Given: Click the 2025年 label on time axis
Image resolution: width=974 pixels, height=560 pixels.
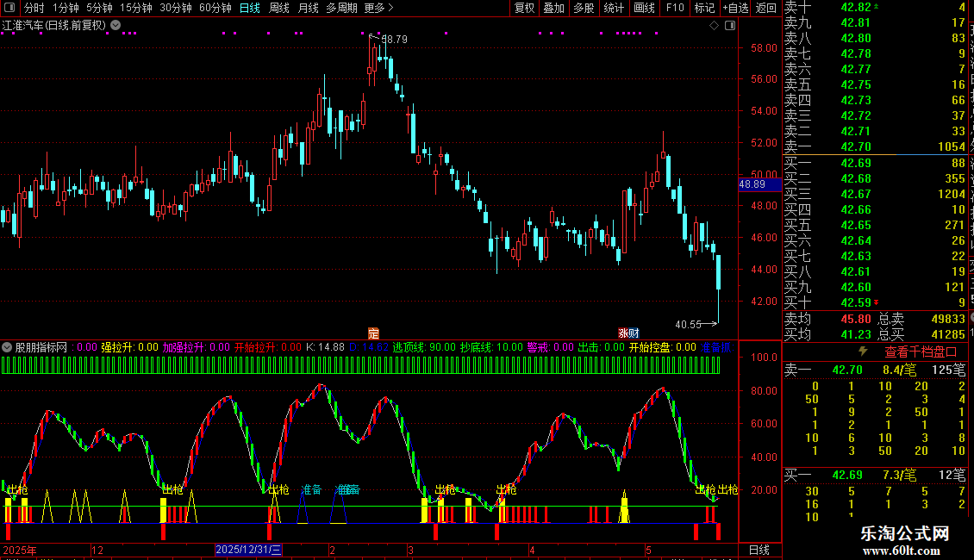Looking at the screenshot, I should (x=19, y=550).
